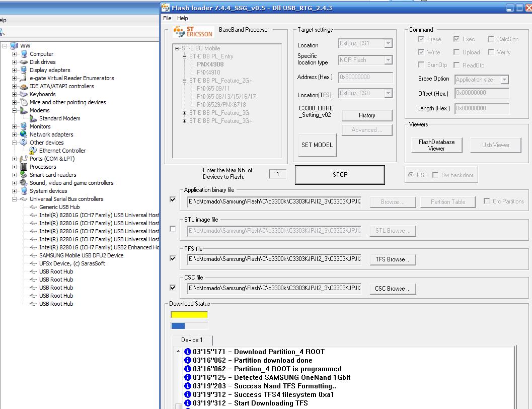The image size is (532, 409).
Task: Click the Max Nb. of Devices field
Action: (x=277, y=174)
